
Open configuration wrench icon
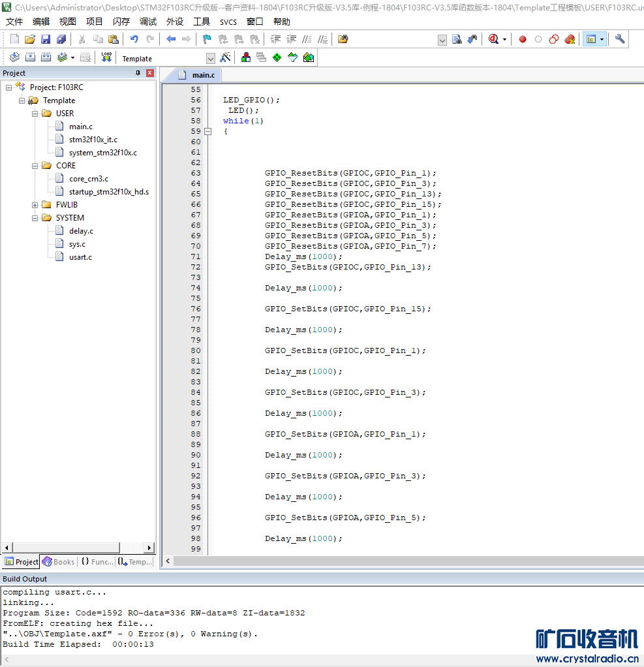point(620,39)
